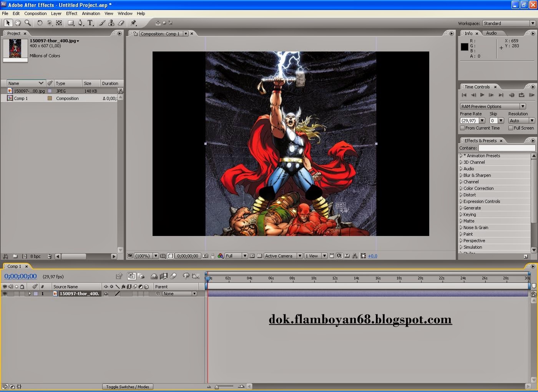
Task: Click the delete trash icon in Project panel
Action: click(x=50, y=256)
